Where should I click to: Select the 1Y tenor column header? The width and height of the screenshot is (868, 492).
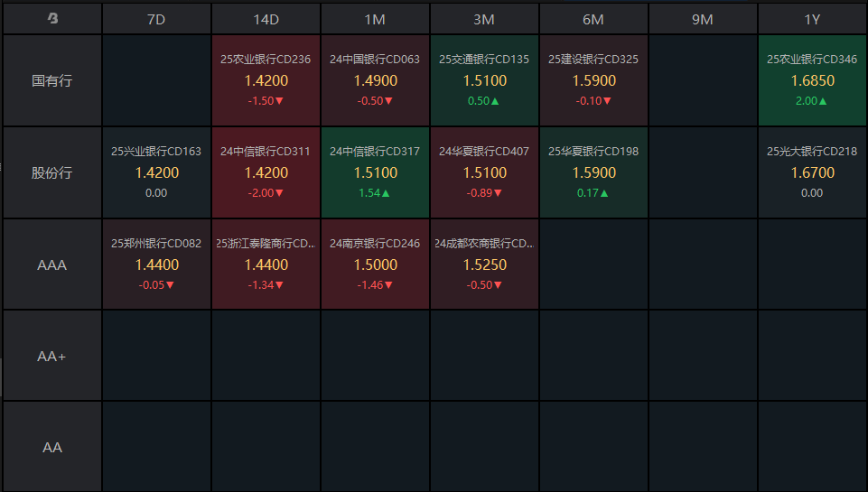click(x=812, y=18)
